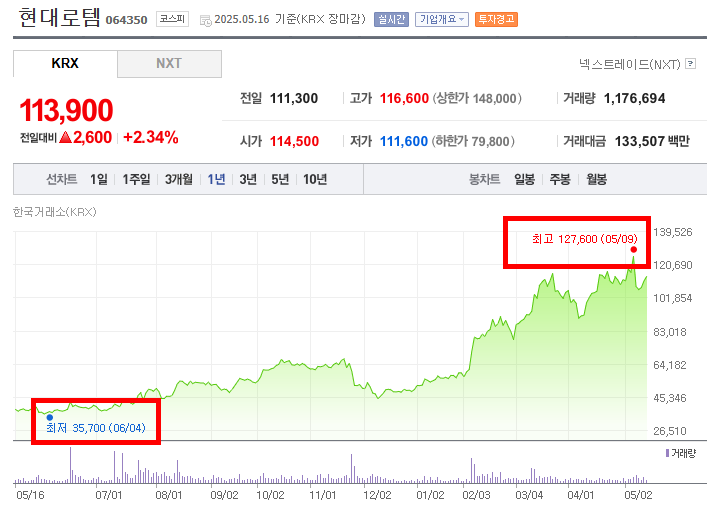Click the 코스피 market label
The image size is (707, 515).
click(172, 19)
